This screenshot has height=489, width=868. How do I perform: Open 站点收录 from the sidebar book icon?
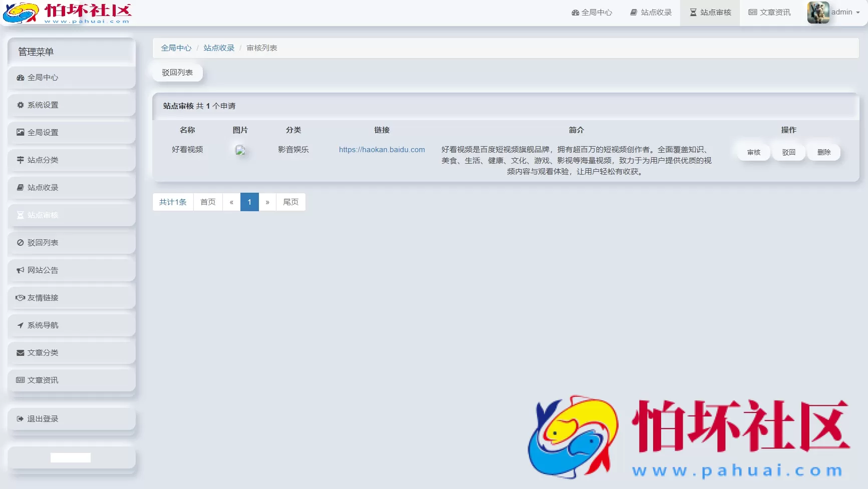[x=20, y=187]
